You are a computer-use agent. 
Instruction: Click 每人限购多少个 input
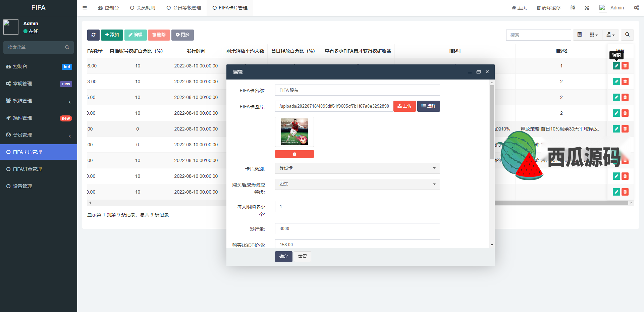(357, 206)
